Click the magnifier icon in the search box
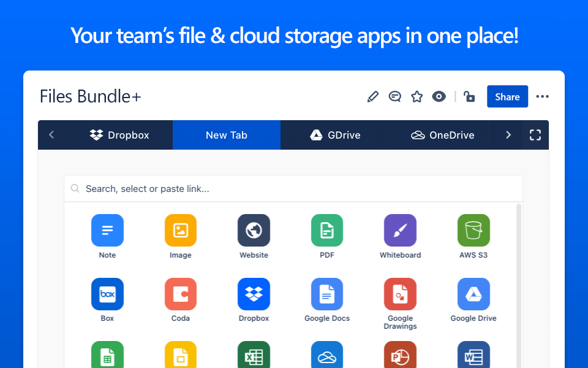Screen dimensions: 588x368 pyautogui.click(x=75, y=188)
